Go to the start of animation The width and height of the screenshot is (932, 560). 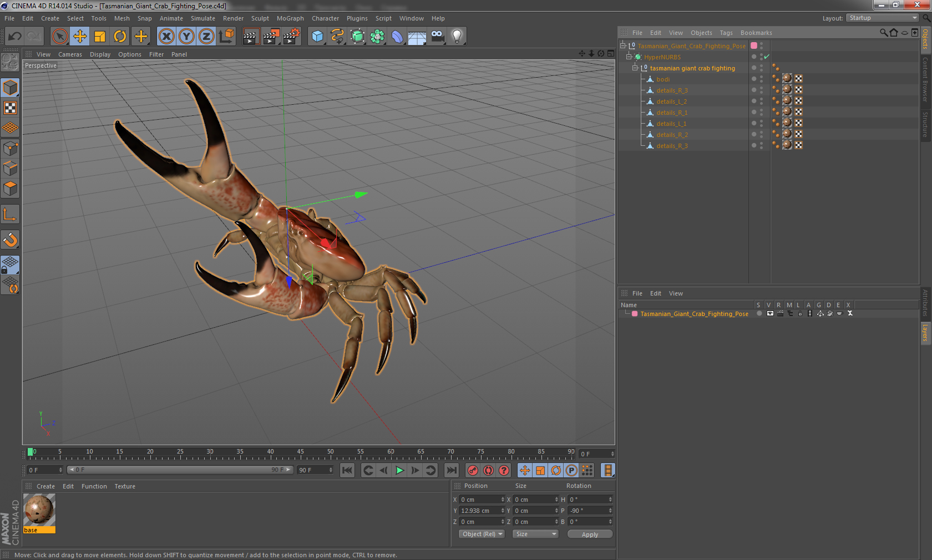(347, 470)
